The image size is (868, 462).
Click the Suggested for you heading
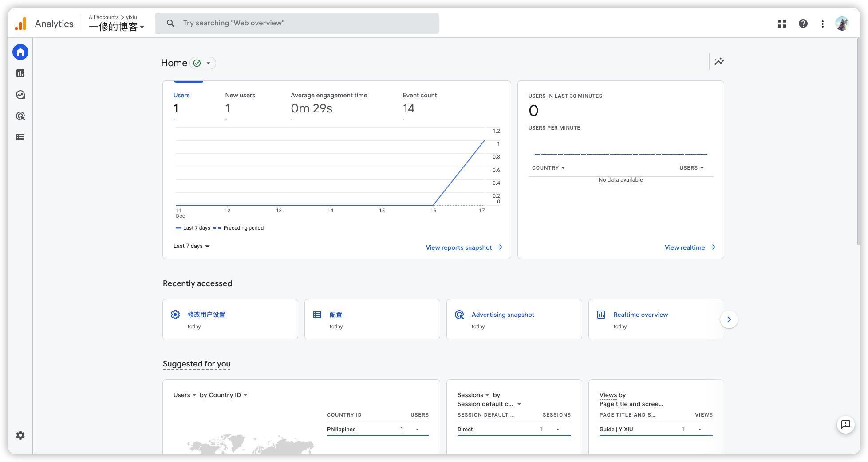click(197, 364)
